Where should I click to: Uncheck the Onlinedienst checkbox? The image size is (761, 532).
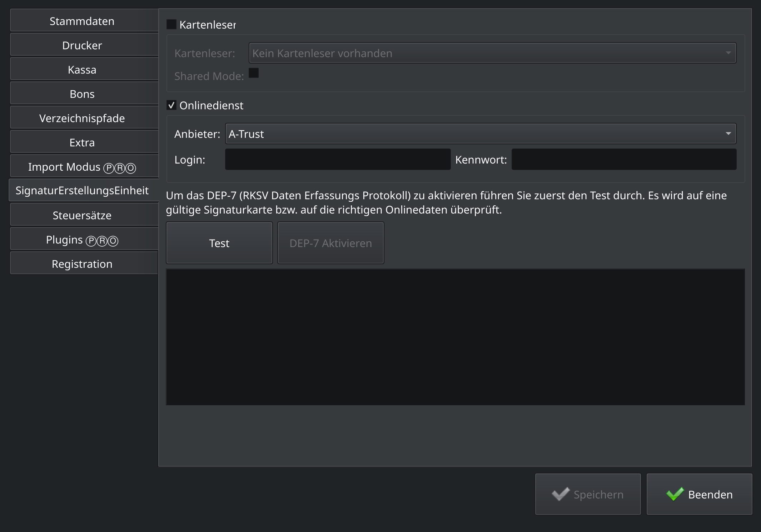(171, 105)
